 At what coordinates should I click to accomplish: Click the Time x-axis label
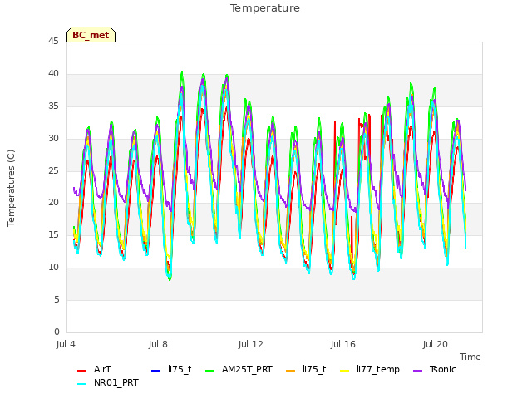[x=470, y=357]
